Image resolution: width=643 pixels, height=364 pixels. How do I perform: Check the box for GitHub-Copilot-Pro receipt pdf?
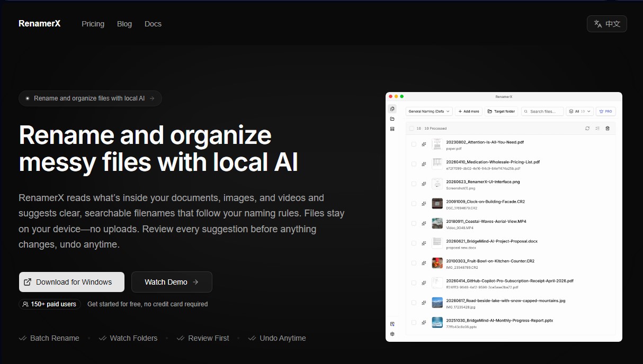tap(414, 283)
